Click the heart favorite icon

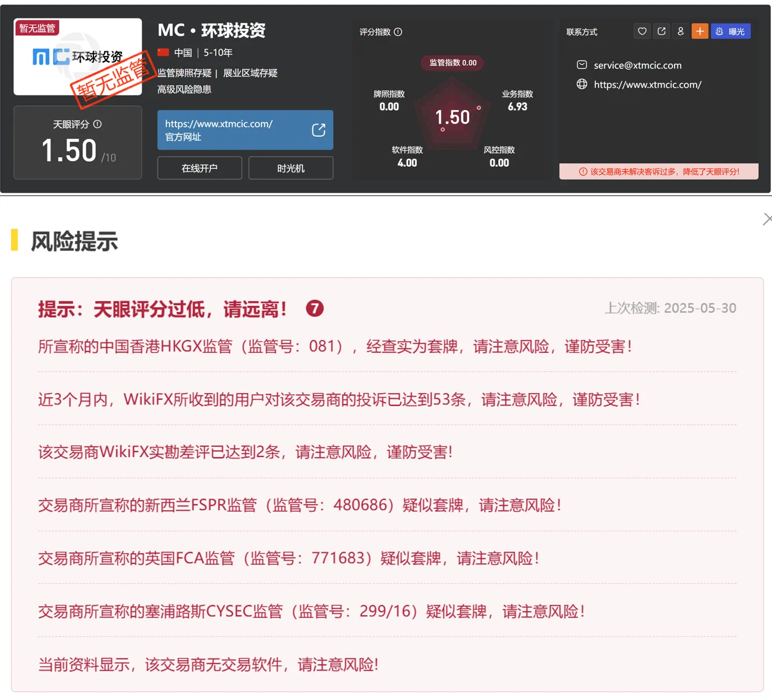point(642,32)
